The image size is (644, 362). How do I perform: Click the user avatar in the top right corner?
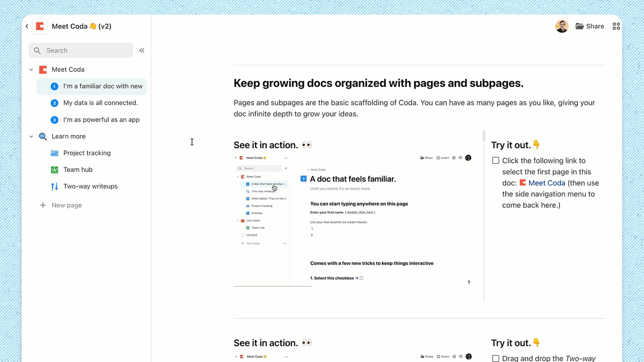click(x=562, y=26)
